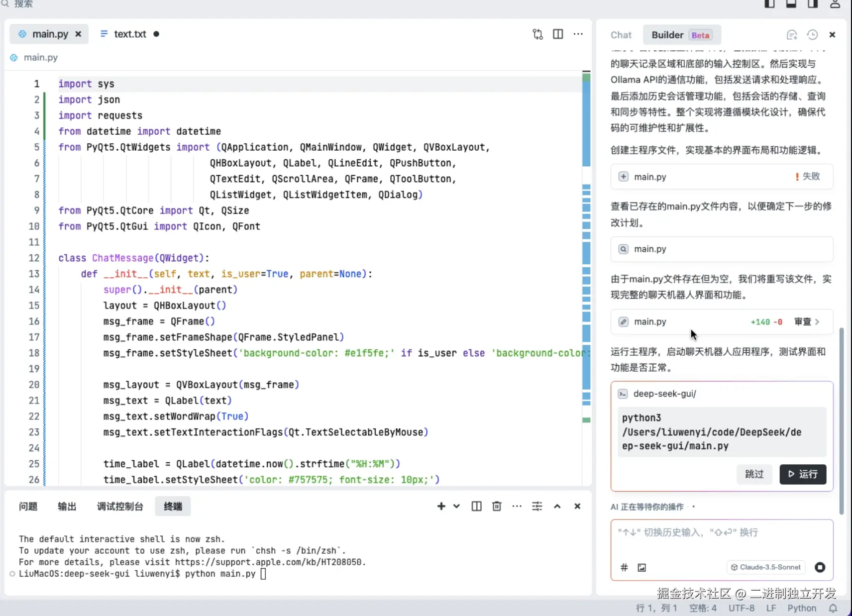Click the main.py created-file plus icon
This screenshot has width=852, height=616.
[623, 177]
